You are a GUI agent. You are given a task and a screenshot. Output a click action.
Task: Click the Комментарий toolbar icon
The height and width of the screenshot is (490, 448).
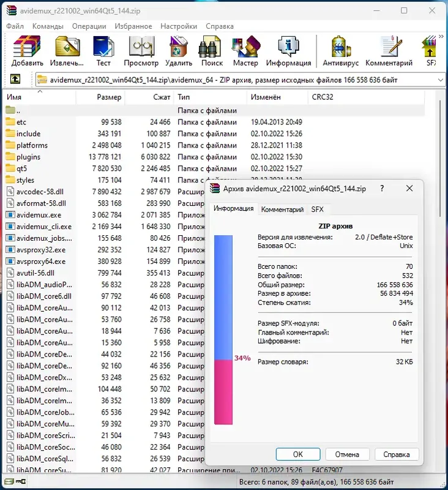click(389, 51)
